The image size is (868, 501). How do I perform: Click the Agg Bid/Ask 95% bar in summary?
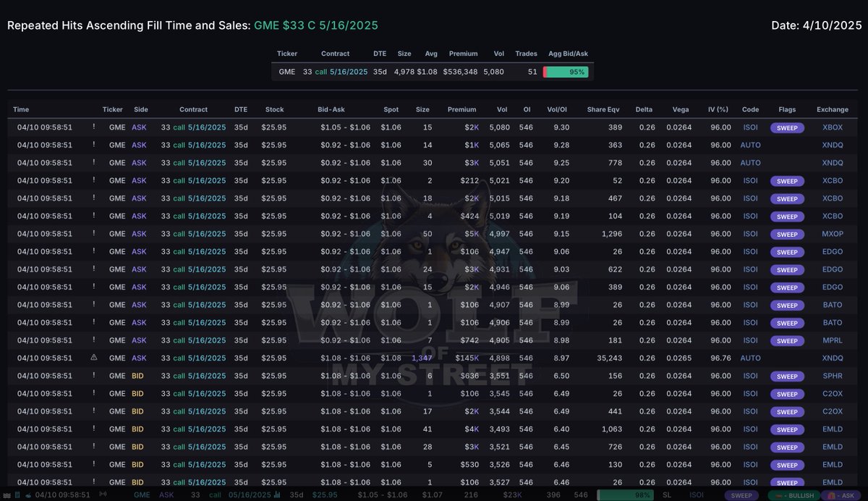pyautogui.click(x=566, y=72)
